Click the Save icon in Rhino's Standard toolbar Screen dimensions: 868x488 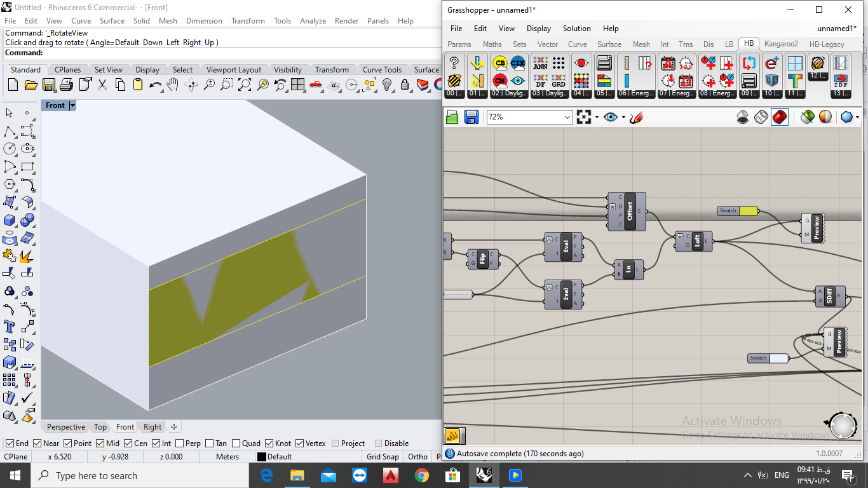(x=49, y=85)
